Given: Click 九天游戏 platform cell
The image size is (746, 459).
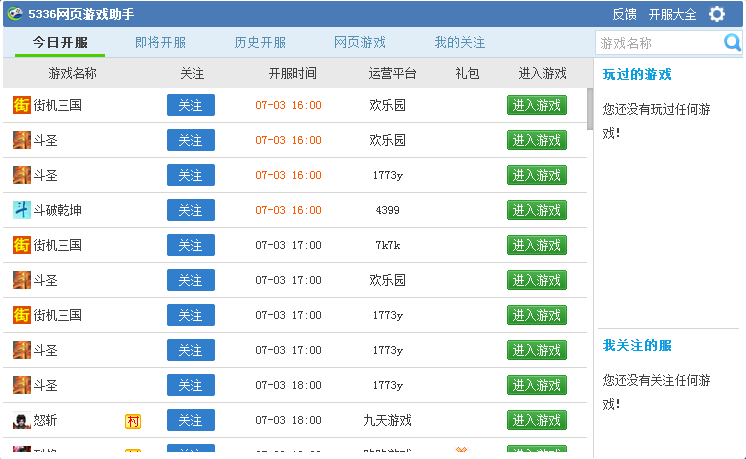Looking at the screenshot, I should (387, 420).
